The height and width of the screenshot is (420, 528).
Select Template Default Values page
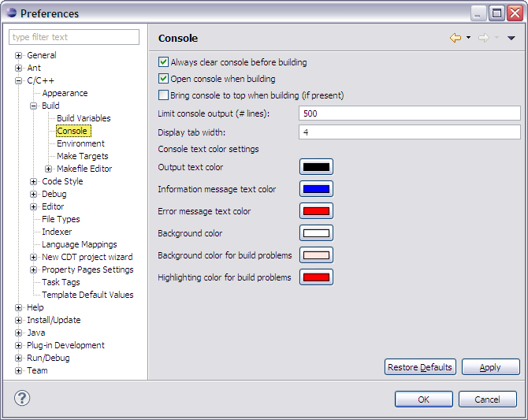coord(87,295)
